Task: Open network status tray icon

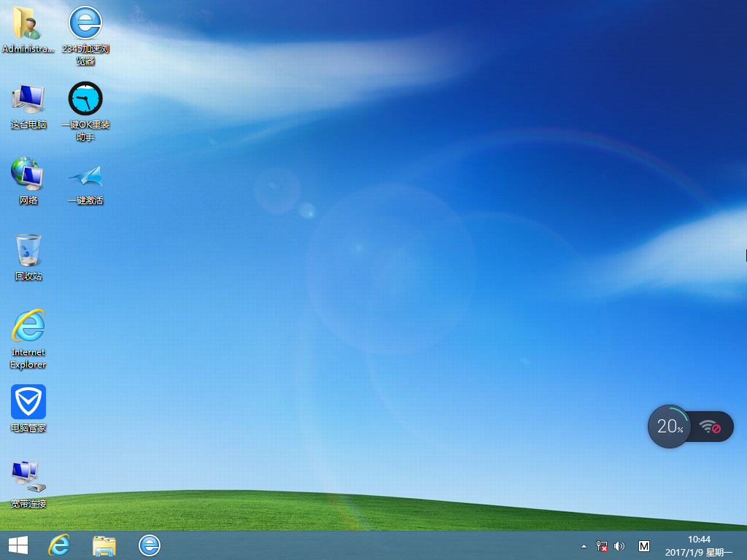Action: click(602, 546)
